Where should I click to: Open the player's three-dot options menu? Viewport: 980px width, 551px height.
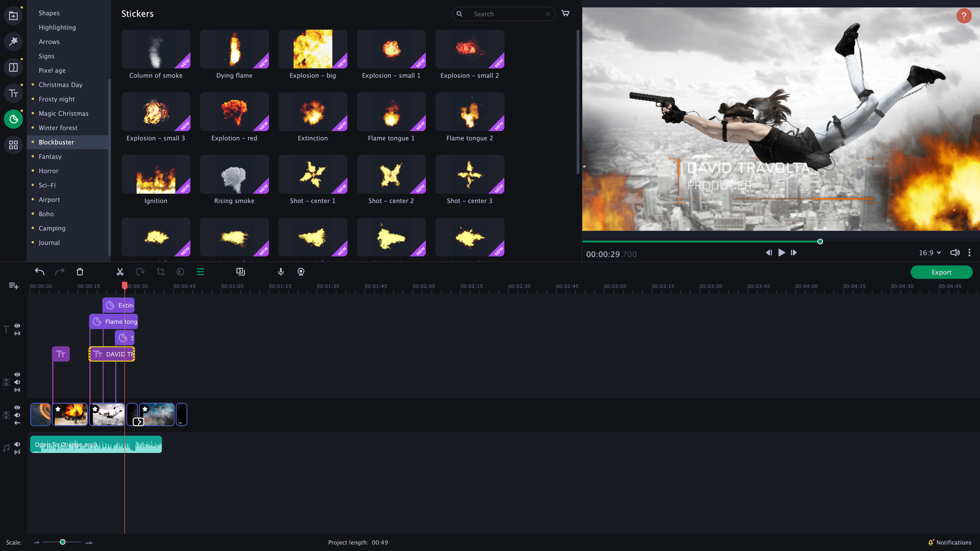(969, 252)
